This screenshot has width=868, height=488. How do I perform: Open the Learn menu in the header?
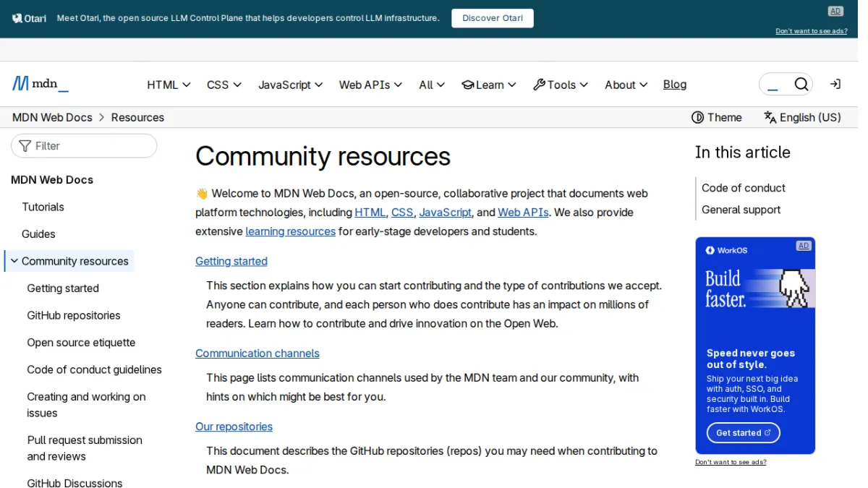pyautogui.click(x=489, y=85)
